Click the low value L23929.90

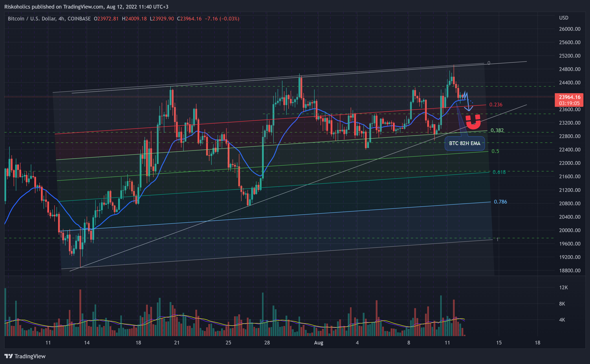tap(162, 18)
